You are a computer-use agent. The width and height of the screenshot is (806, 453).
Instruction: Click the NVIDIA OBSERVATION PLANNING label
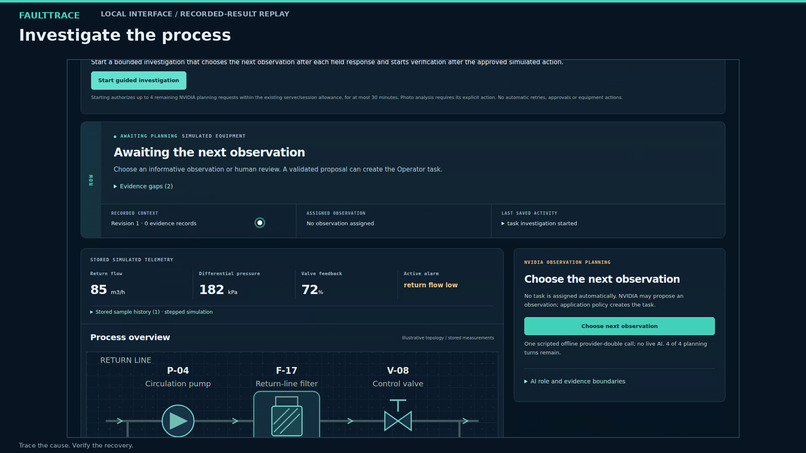pyautogui.click(x=567, y=262)
